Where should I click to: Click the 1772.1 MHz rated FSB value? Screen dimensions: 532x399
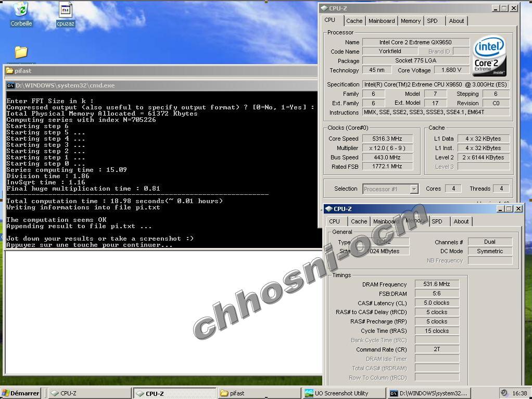point(387,166)
